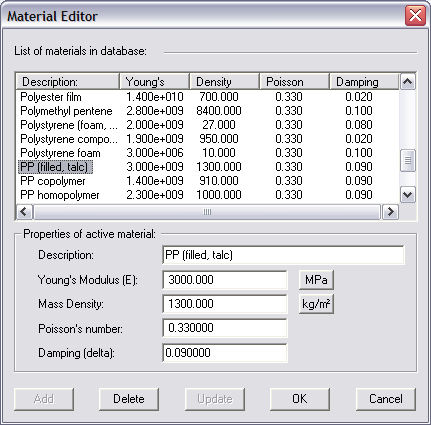Click the Cancel button
The width and height of the screenshot is (431, 425).
point(386,399)
